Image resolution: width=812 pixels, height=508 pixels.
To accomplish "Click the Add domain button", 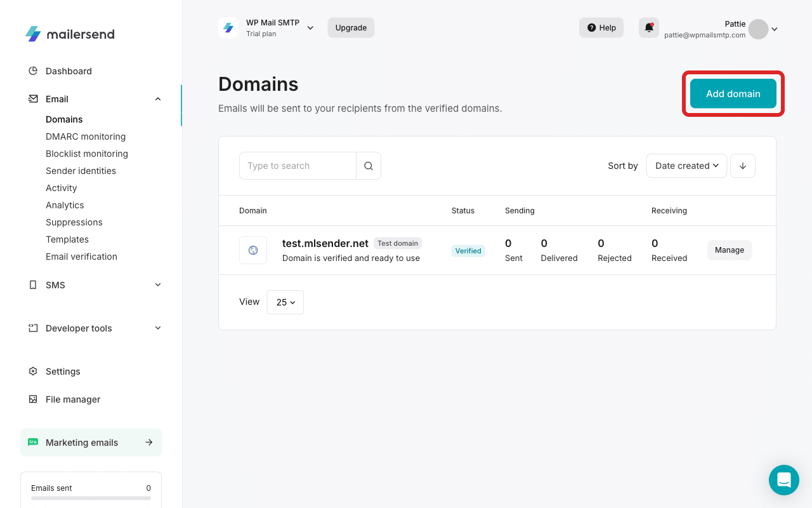I will click(x=733, y=93).
